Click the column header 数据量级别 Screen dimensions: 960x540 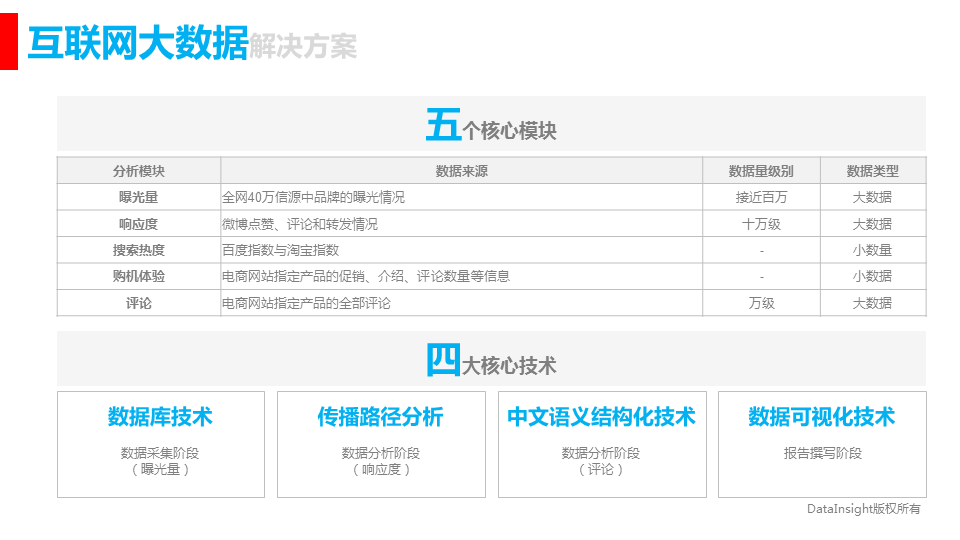(x=761, y=171)
